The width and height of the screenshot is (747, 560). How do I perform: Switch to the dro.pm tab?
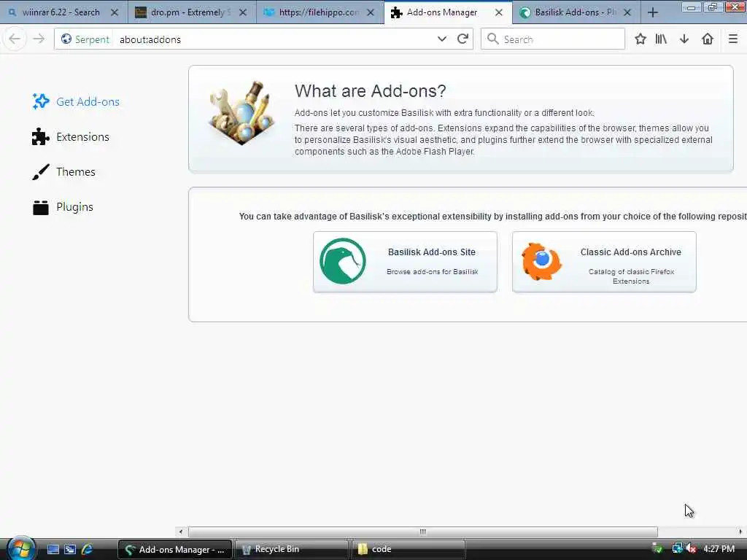[189, 12]
